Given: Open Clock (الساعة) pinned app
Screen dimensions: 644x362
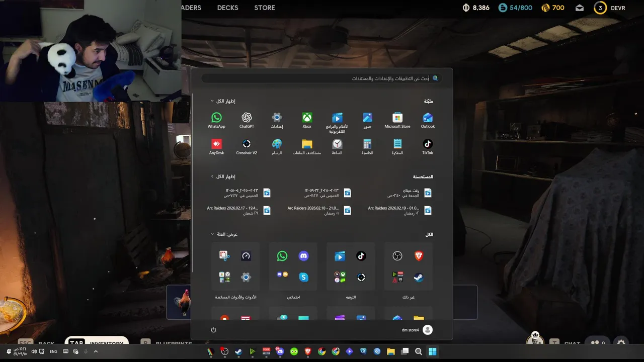Looking at the screenshot, I should point(337,146).
